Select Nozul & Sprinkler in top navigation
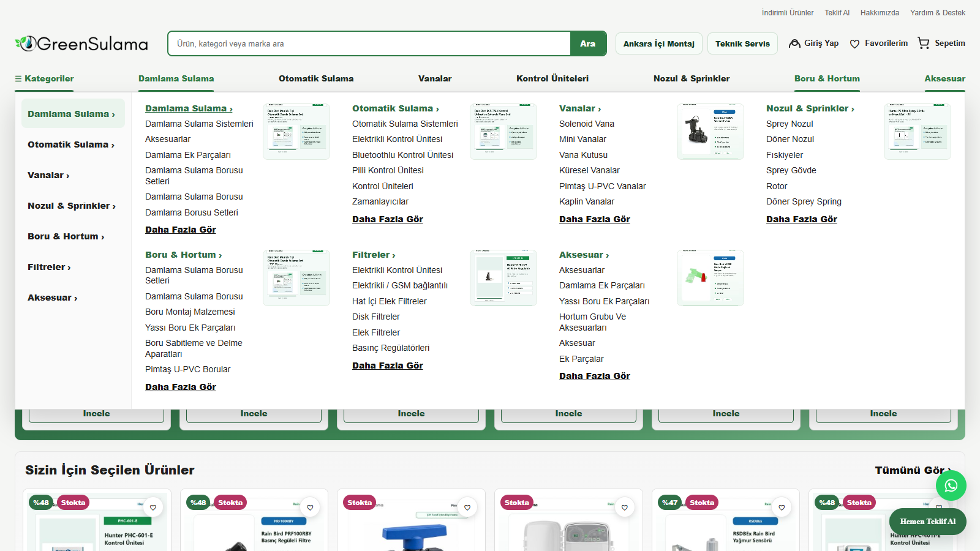 point(692,79)
